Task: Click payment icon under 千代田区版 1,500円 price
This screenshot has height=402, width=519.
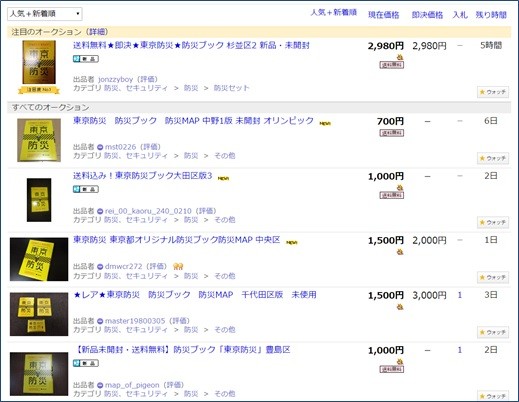Action: point(400,307)
